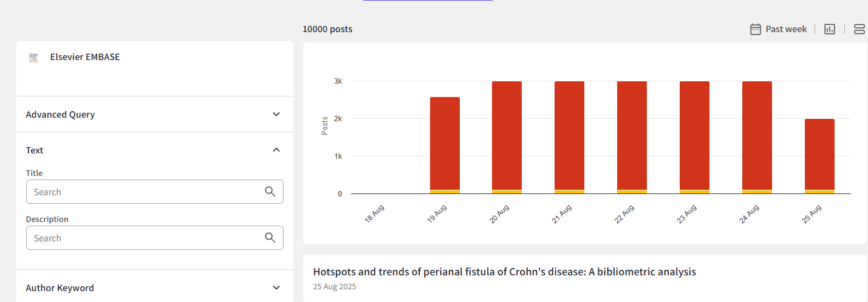
Task: Click the 24 Aug red bar
Action: point(757,135)
